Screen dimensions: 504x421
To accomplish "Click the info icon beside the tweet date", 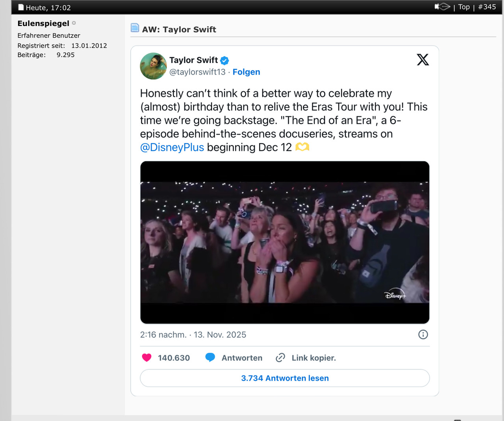I will coord(423,335).
